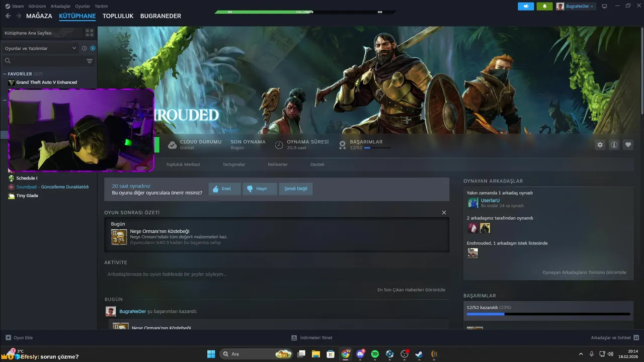Open File Explorer from the taskbar
The image size is (644, 362).
click(x=316, y=354)
